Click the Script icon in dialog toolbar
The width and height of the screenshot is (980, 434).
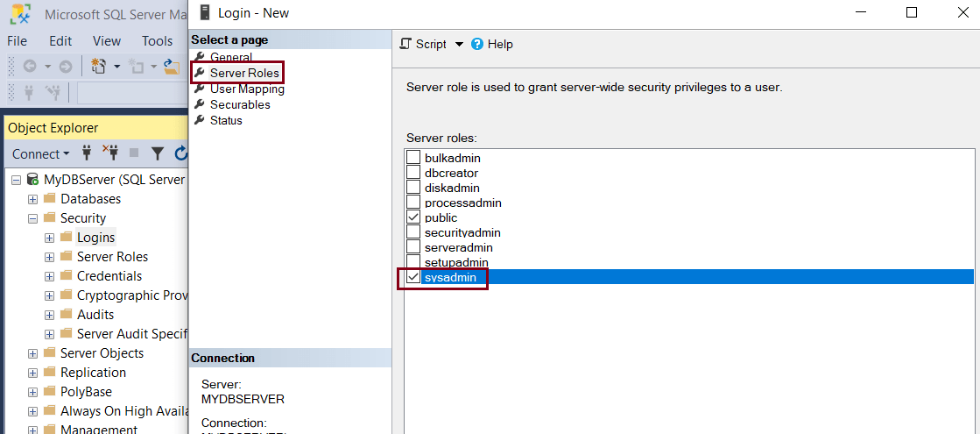coord(406,44)
